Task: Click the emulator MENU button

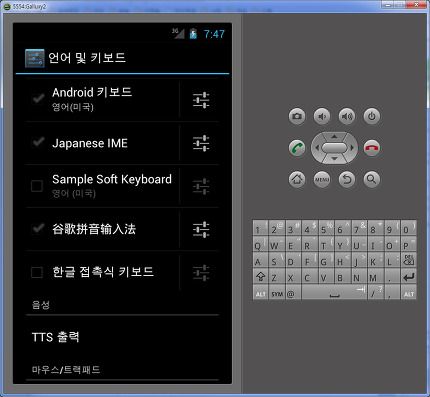Action: click(322, 179)
